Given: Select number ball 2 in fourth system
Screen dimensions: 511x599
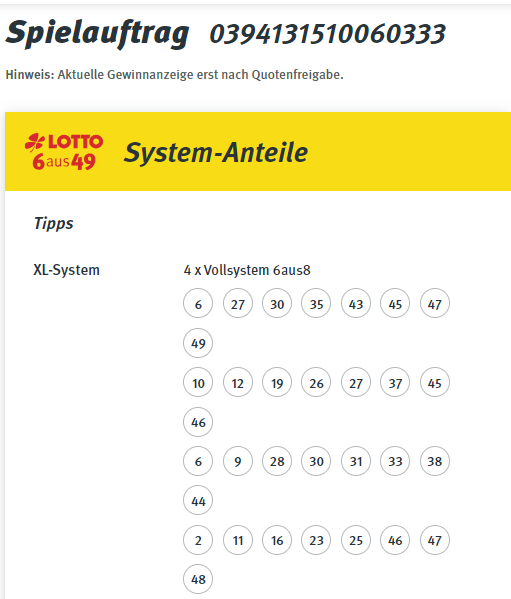Looking at the screenshot, I should [198, 540].
